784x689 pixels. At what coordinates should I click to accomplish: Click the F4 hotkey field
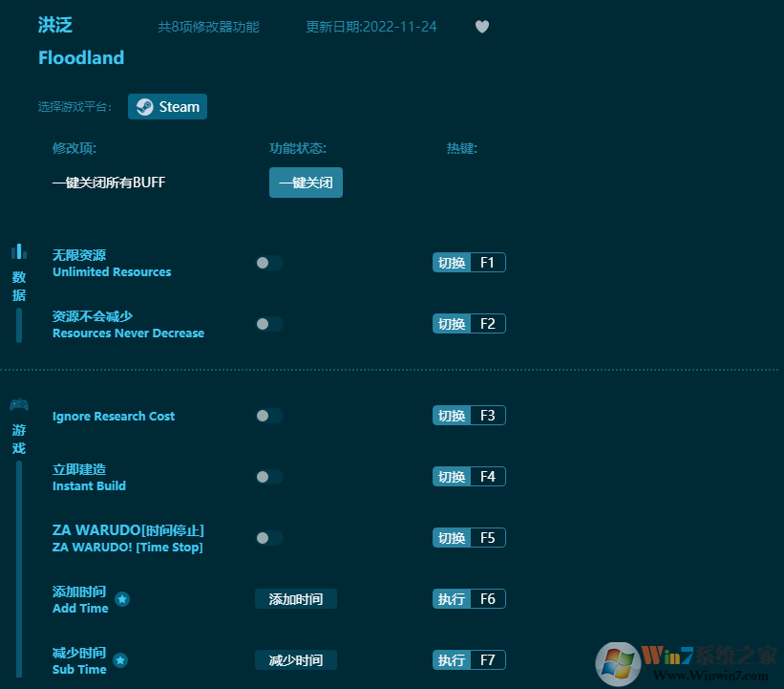click(488, 476)
